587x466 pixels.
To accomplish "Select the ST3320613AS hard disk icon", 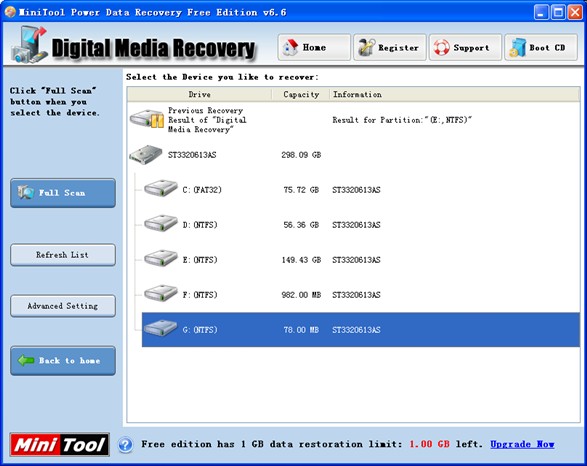I will tap(146, 155).
